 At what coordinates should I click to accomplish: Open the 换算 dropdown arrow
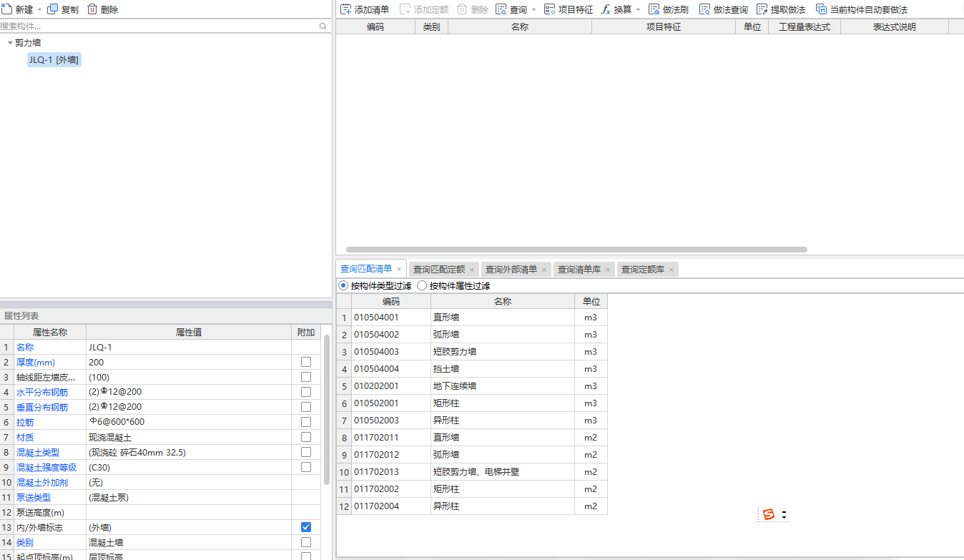(638, 10)
